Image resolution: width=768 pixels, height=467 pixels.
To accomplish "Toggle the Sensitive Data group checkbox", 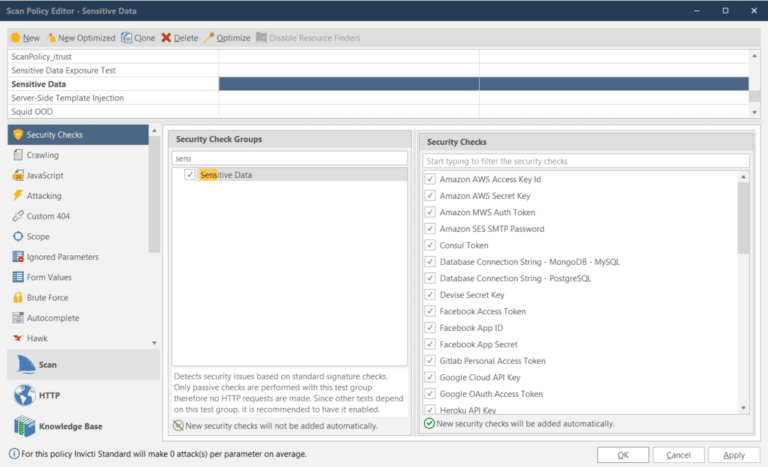I will click(190, 175).
